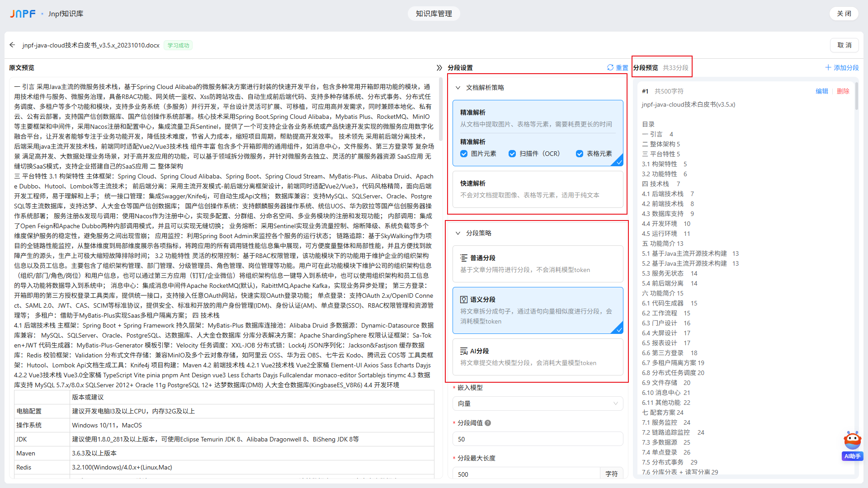Click the 关闭 button

(x=844, y=14)
